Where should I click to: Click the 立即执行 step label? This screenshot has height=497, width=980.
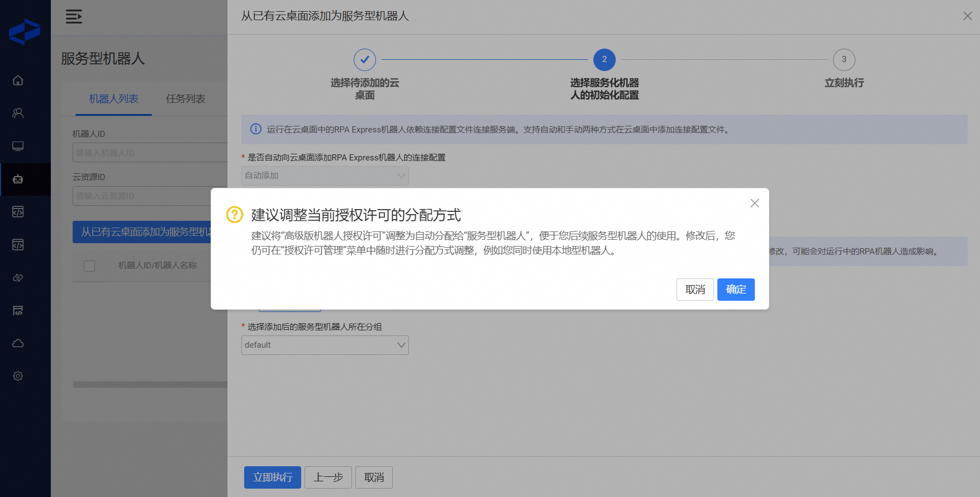(844, 83)
